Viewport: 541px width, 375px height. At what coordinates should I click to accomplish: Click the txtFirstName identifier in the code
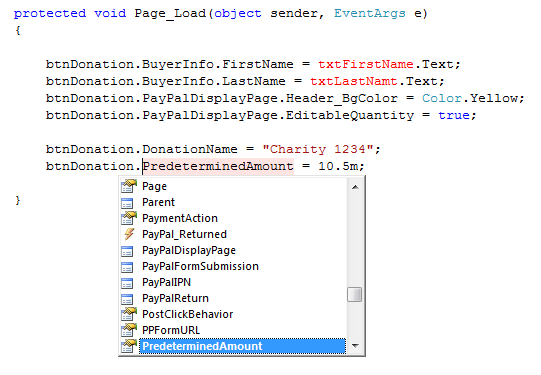click(x=366, y=64)
